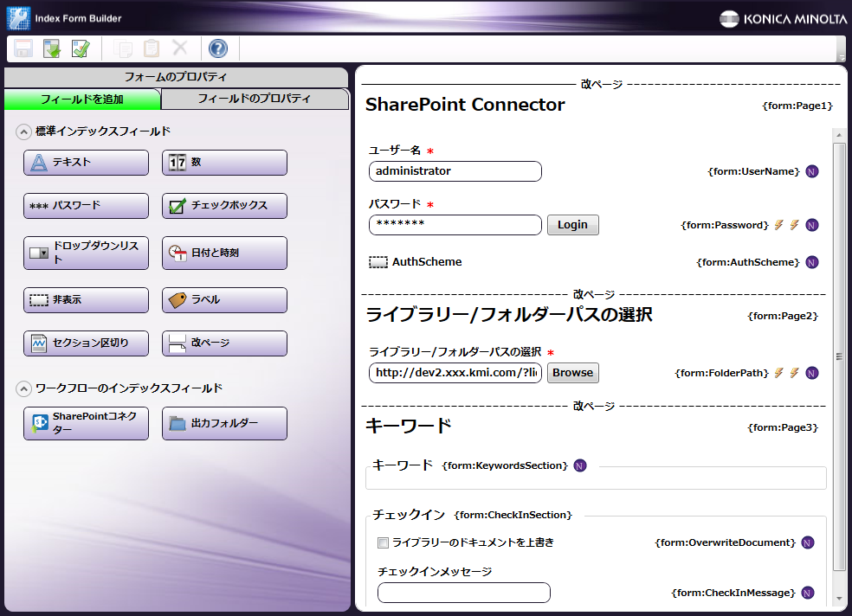
Task: Click the Paste clipboard toolbar icon
Action: 151,48
